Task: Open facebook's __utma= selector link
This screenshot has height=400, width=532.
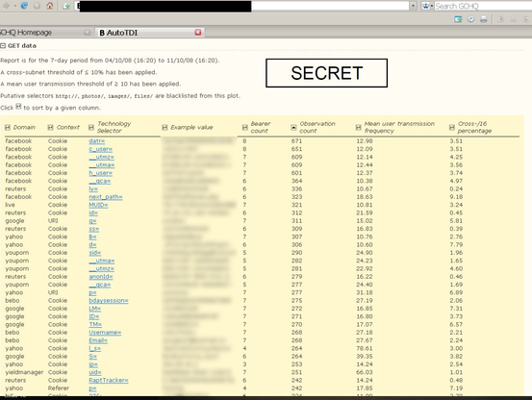Action: pos(102,165)
